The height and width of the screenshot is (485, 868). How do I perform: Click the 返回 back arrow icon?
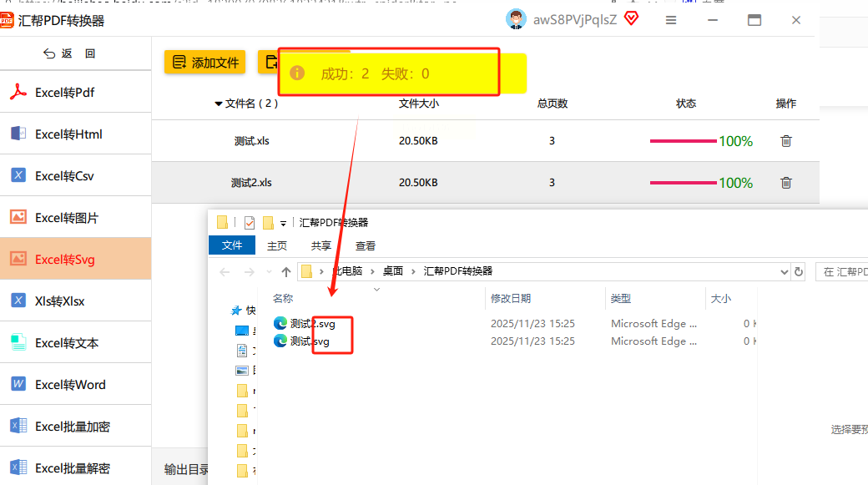point(49,53)
